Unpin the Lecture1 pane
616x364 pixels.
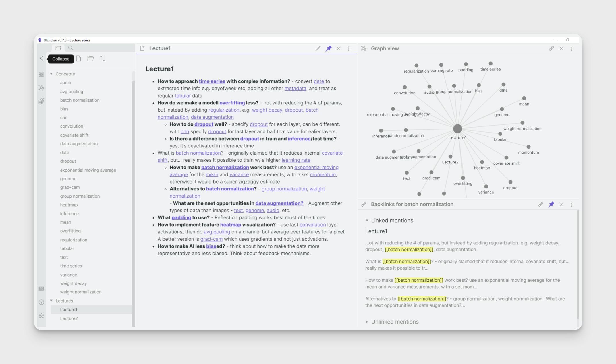click(329, 48)
